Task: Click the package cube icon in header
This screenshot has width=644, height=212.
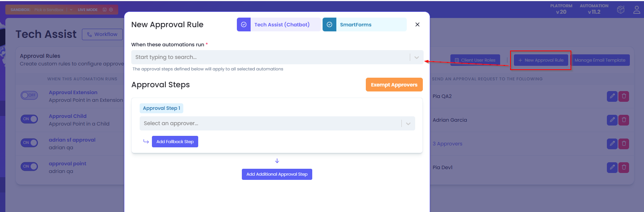Action: (x=621, y=10)
